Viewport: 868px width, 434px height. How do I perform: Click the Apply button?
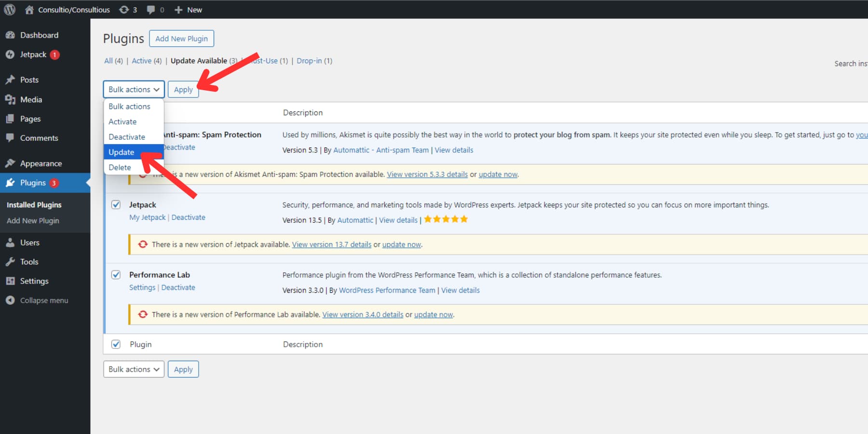(x=183, y=89)
